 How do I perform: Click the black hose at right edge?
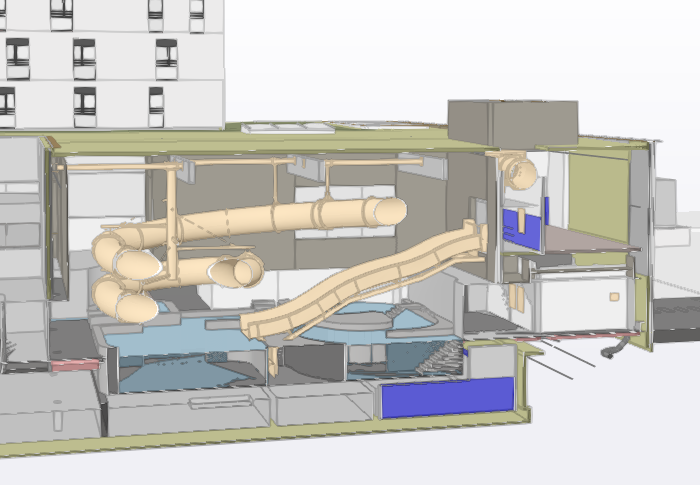click(x=612, y=350)
